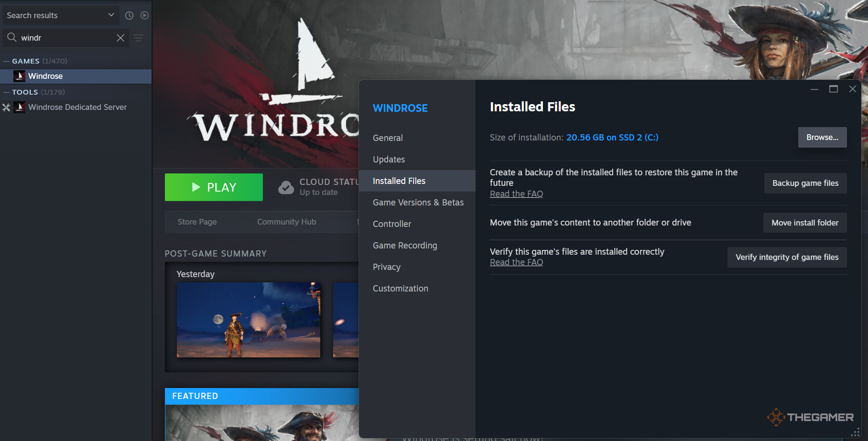Switch to the Updates settings tab

pos(389,160)
